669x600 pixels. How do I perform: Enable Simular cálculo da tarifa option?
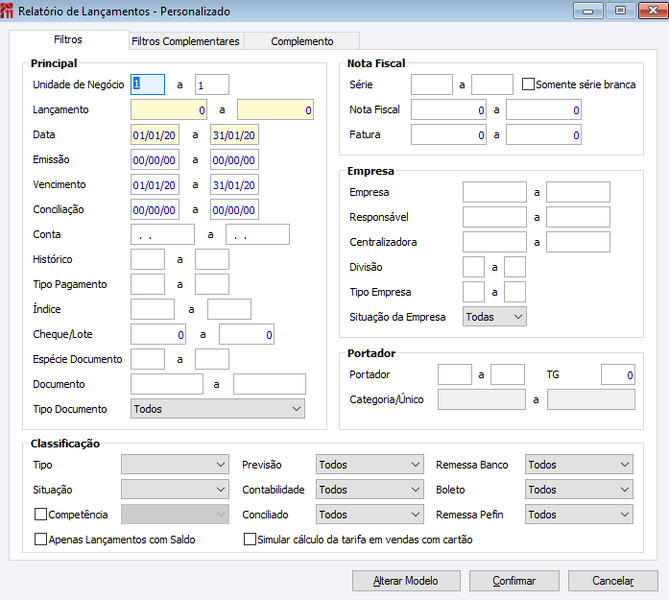tap(250, 539)
